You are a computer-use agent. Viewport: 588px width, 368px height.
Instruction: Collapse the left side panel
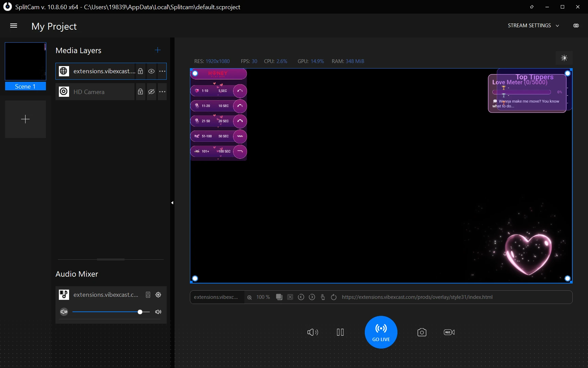[x=172, y=203]
